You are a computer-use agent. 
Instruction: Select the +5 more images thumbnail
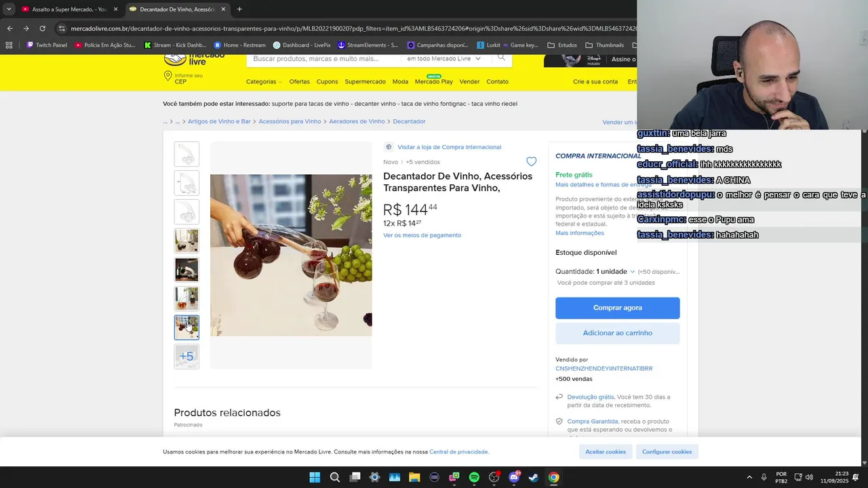click(186, 357)
